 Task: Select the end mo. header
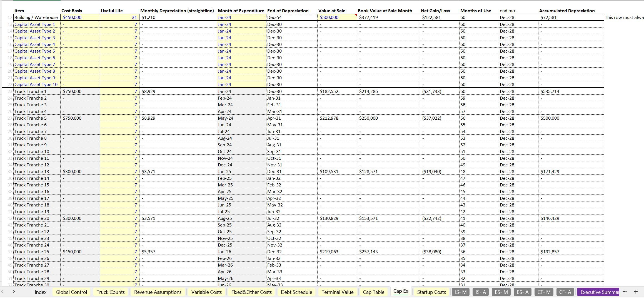pyautogui.click(x=508, y=11)
